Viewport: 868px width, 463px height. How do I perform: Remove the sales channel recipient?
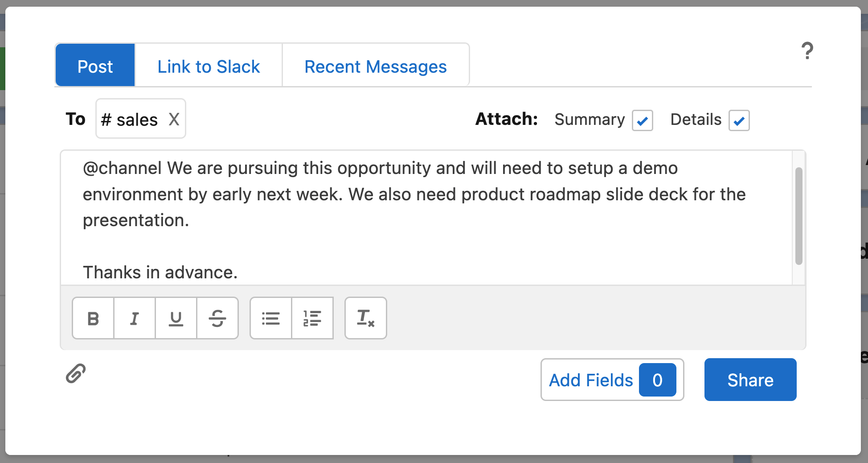click(x=174, y=120)
